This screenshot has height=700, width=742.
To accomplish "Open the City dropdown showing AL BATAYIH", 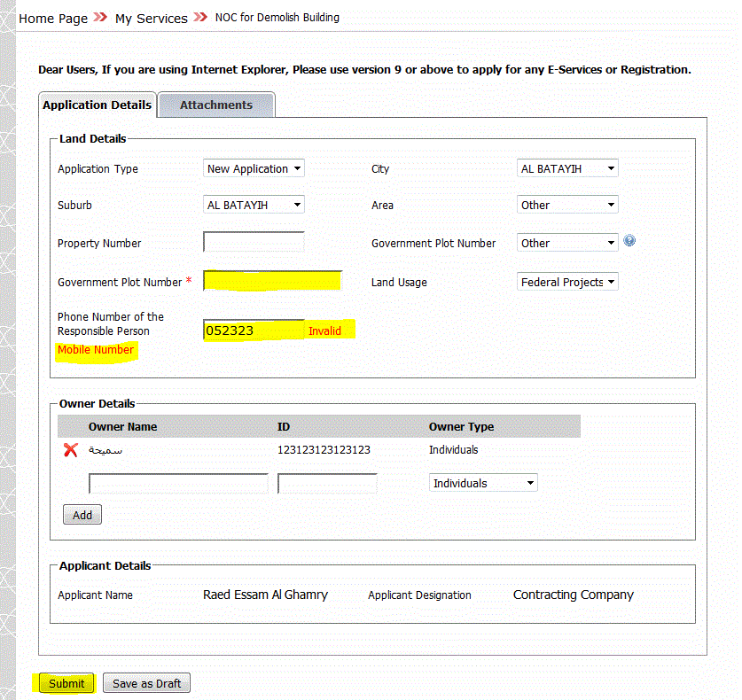I will coord(567,168).
